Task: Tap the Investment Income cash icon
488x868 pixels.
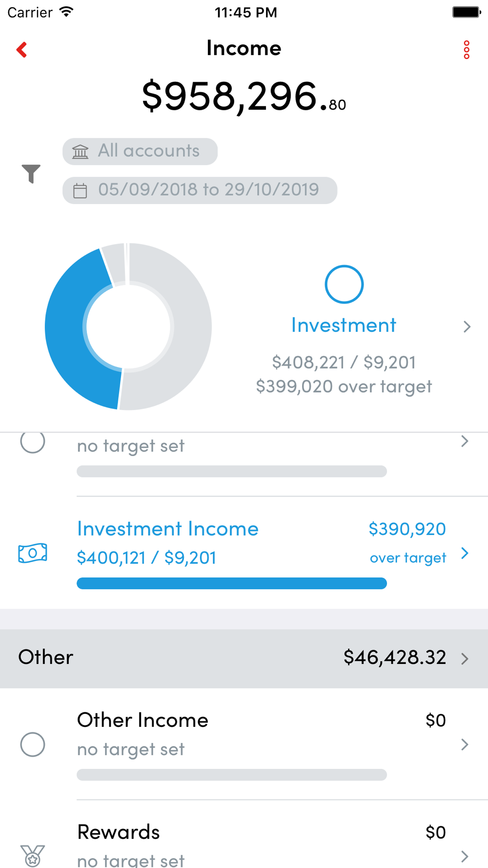Action: [33, 553]
